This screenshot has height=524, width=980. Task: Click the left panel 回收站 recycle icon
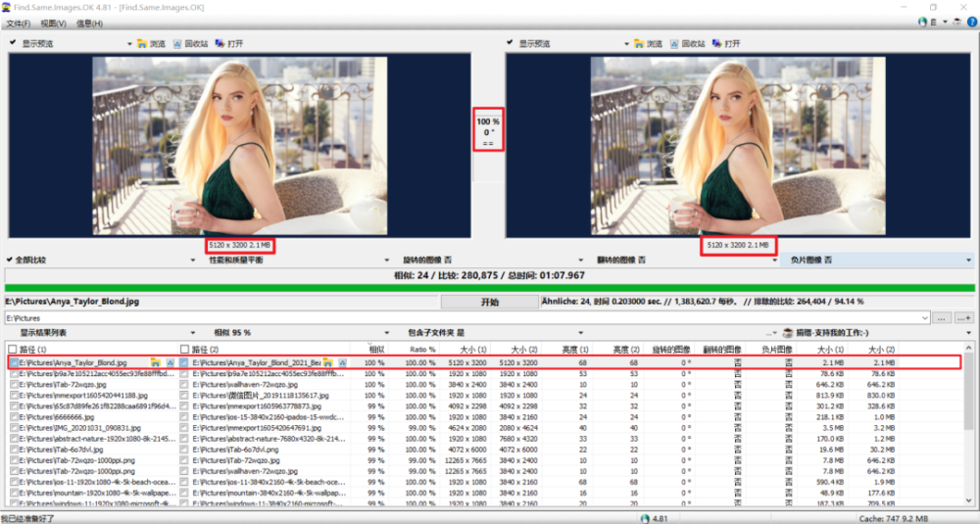click(177, 44)
